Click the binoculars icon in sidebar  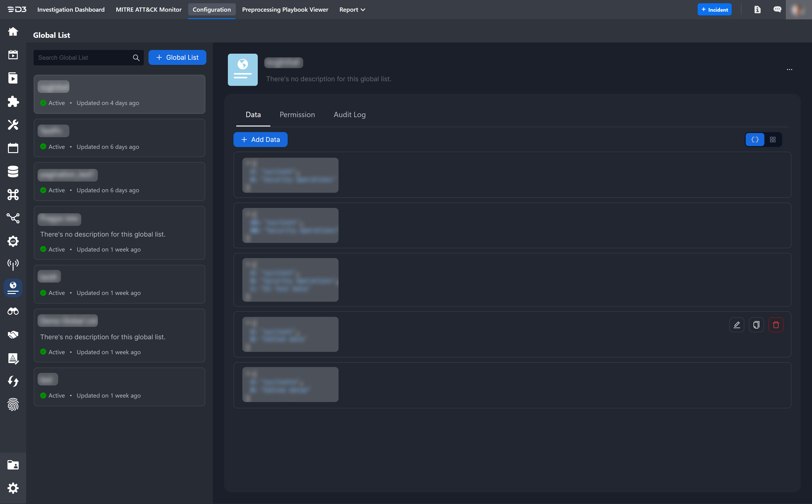coord(13,311)
